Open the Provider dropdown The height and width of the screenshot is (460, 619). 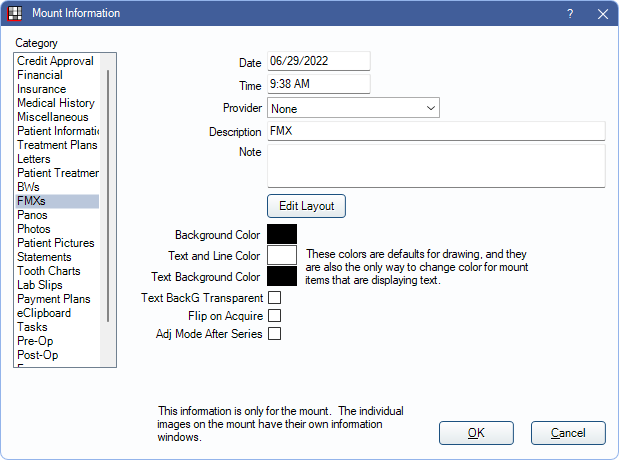coord(353,108)
